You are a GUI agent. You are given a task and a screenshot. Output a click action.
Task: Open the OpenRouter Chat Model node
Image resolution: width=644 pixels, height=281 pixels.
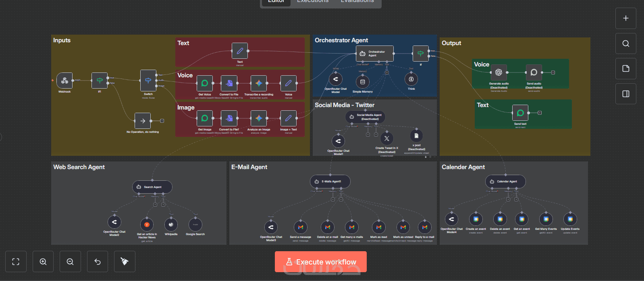click(x=336, y=79)
